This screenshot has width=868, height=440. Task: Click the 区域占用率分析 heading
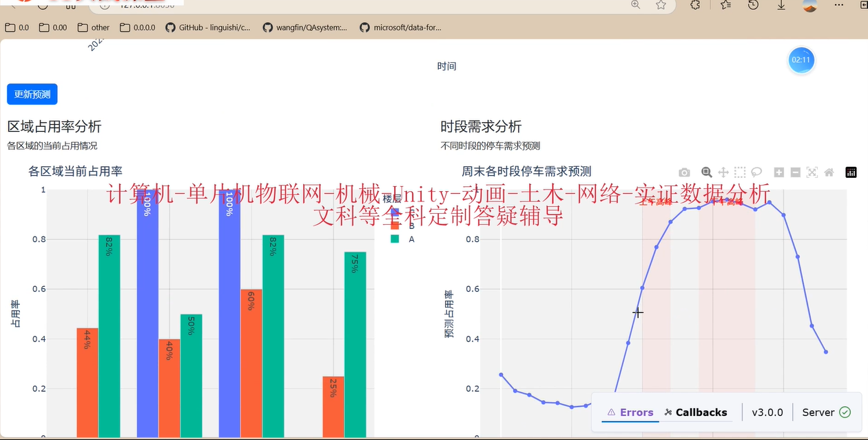54,127
